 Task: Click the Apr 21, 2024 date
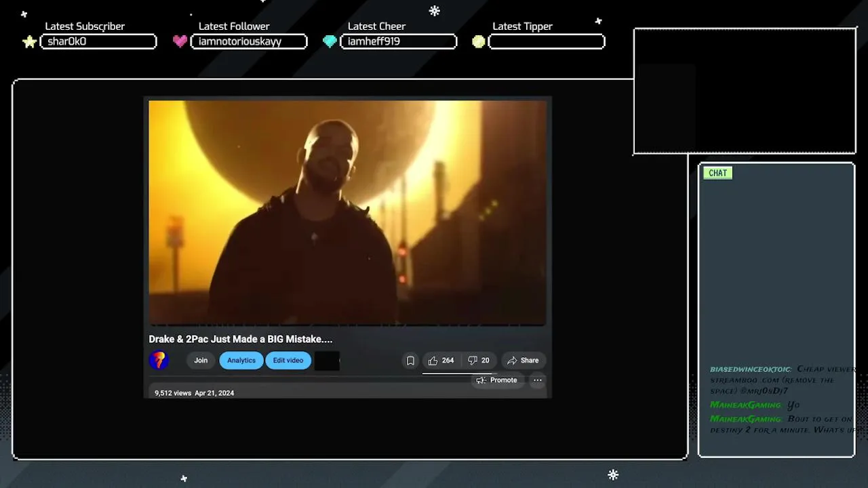point(214,393)
